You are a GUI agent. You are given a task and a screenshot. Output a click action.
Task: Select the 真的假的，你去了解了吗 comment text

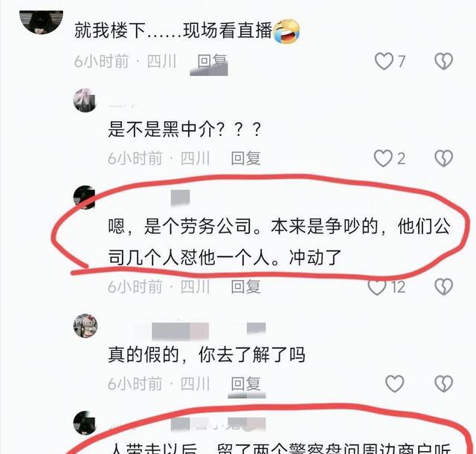tap(207, 354)
